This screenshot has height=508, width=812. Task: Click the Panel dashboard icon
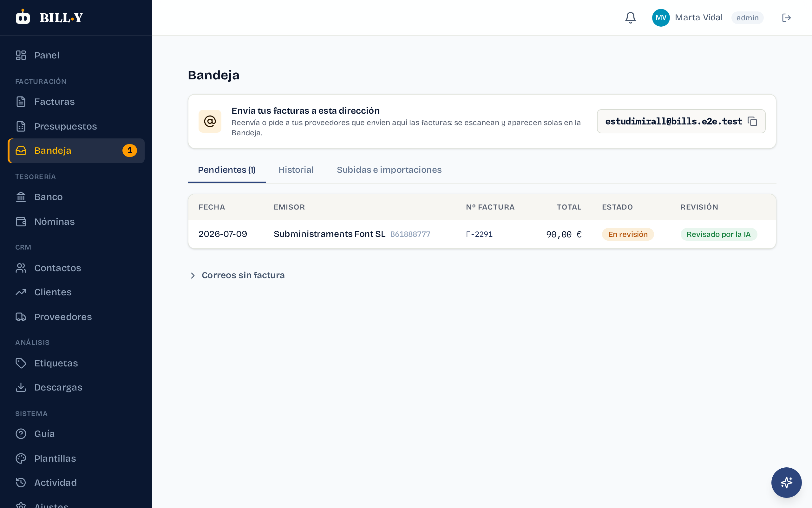21,55
